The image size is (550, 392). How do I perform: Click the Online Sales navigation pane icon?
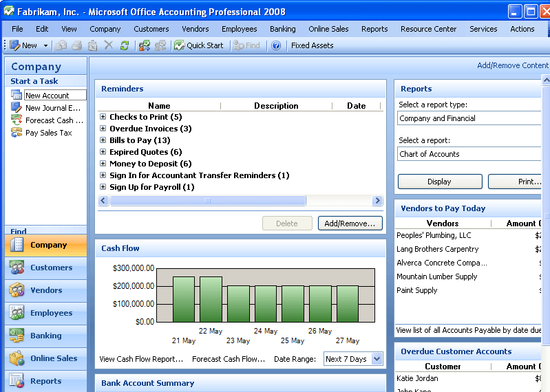point(17,358)
